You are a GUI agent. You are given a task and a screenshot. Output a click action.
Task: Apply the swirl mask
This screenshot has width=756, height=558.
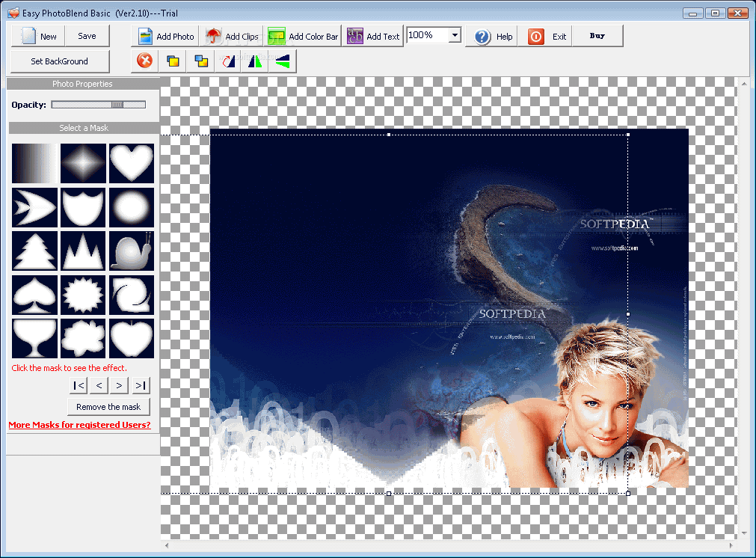[132, 295]
